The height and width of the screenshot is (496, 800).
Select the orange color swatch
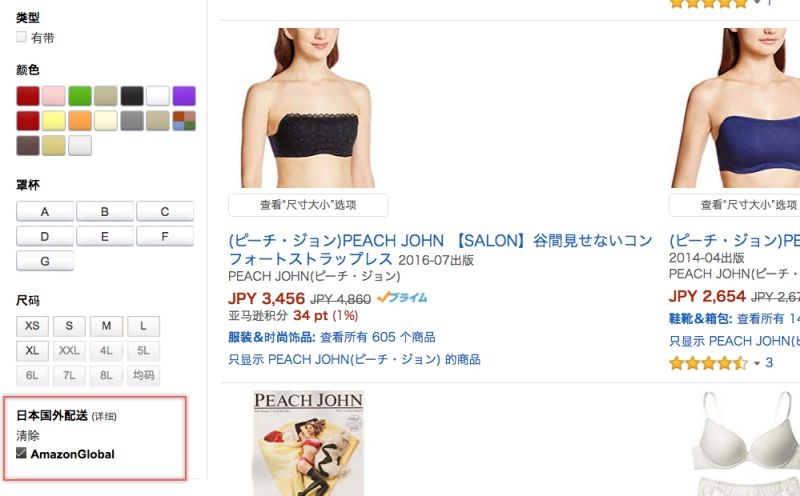click(80, 121)
